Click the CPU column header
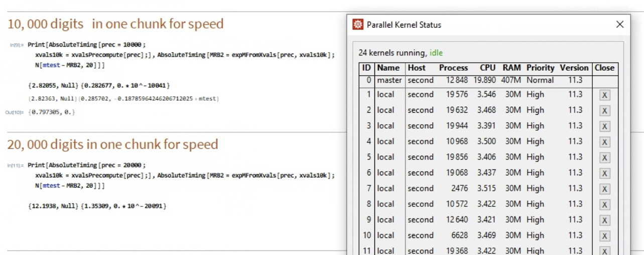This screenshot has width=644, height=255. [487, 68]
